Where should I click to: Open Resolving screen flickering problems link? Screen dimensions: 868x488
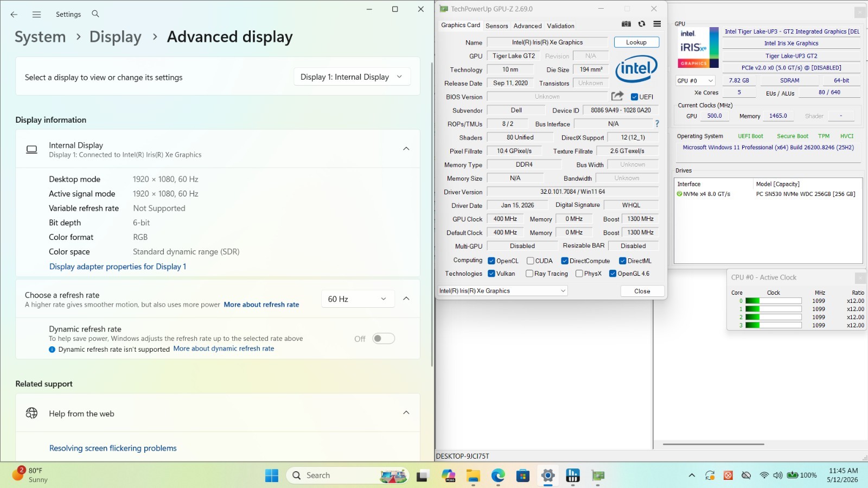[x=113, y=448]
